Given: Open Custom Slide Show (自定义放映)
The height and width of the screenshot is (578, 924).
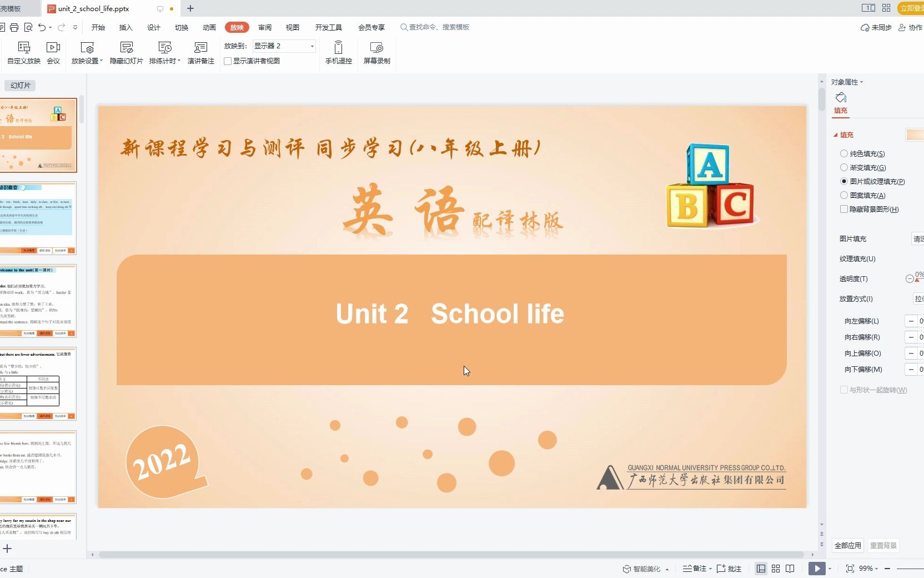Looking at the screenshot, I should (x=24, y=53).
